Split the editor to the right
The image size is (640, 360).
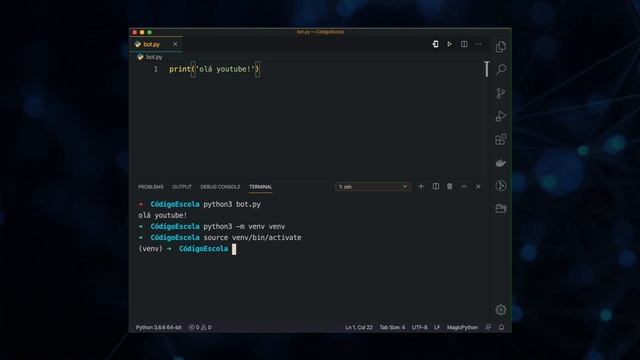click(464, 44)
